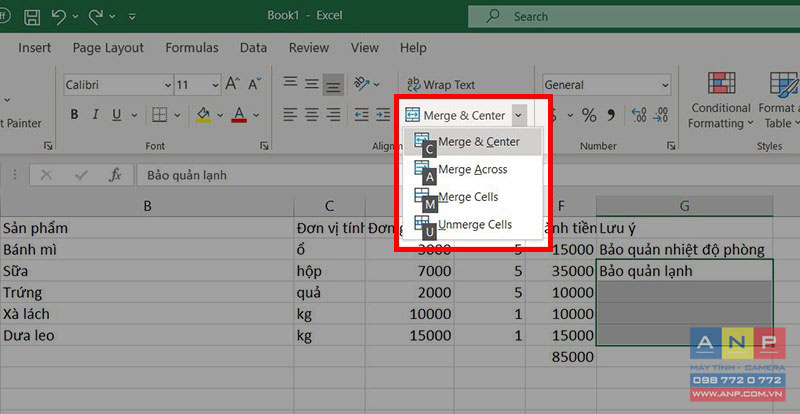Apply yellow Fill Color bucket
This screenshot has width=800, height=414.
coord(203,115)
